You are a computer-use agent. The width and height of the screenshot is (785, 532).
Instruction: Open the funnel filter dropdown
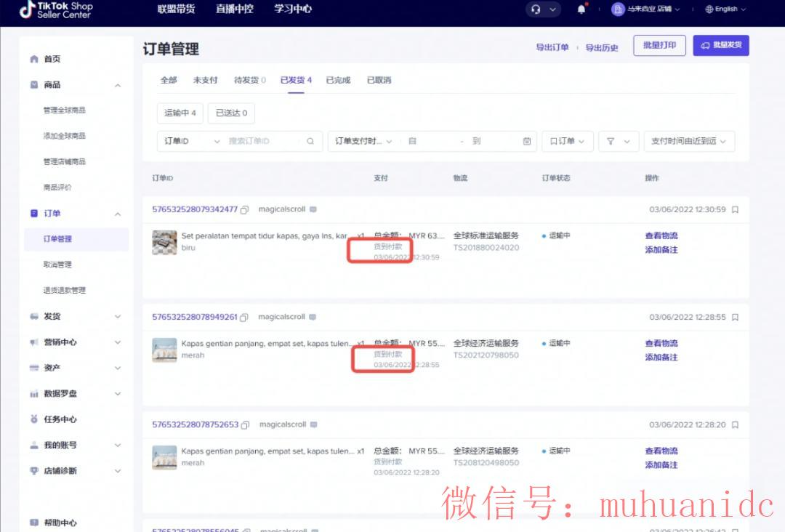click(x=619, y=141)
